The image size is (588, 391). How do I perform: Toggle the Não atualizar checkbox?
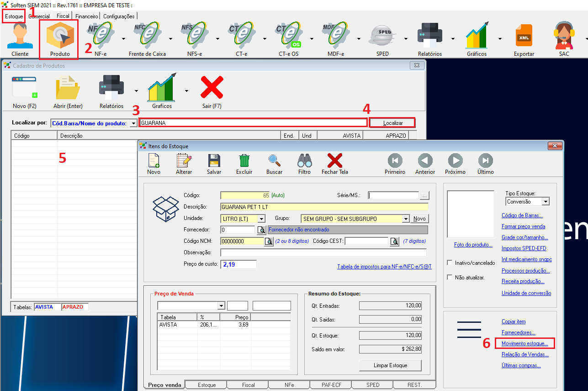[450, 277]
